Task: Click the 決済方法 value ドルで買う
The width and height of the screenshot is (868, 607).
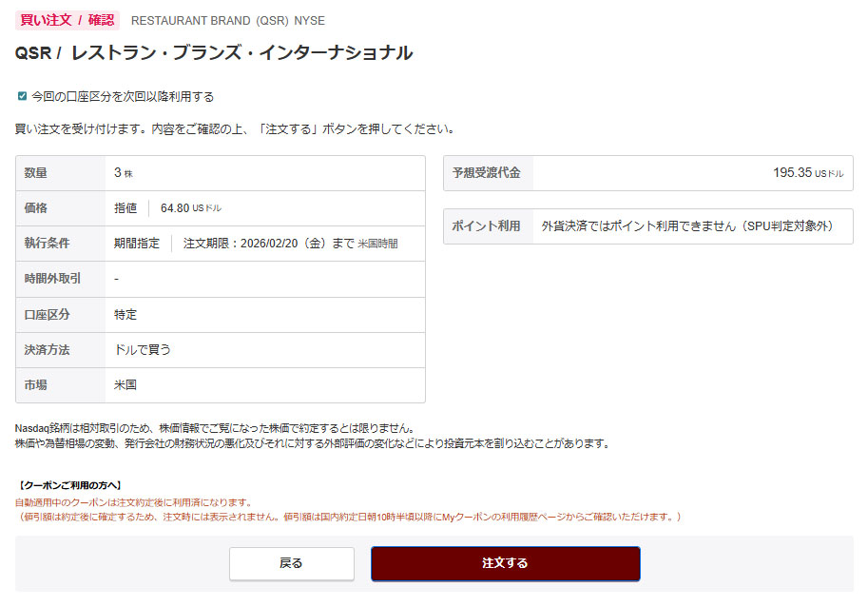Action: 143,350
